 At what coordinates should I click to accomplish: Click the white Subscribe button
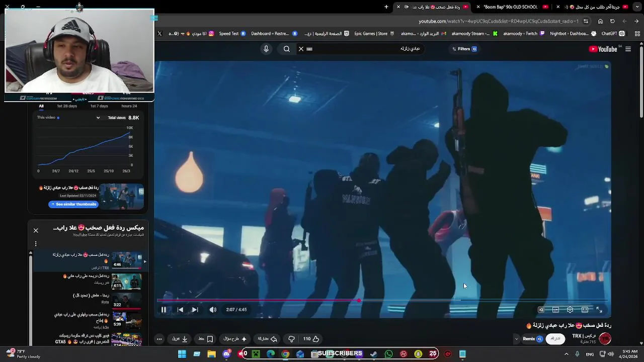tap(555, 339)
